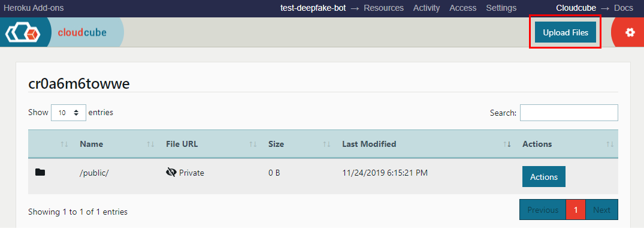Screen dimensions: 644x232
Task: Select page 1 in pagination
Action: tap(576, 210)
